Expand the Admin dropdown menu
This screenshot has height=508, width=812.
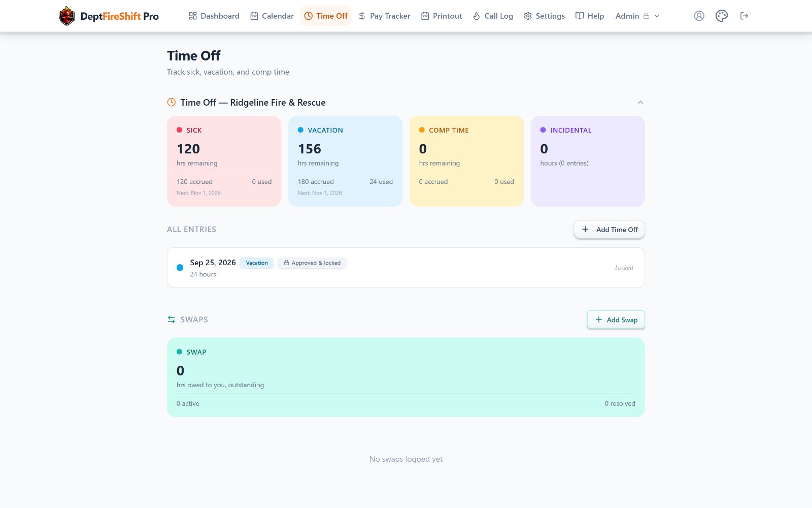[x=637, y=16]
